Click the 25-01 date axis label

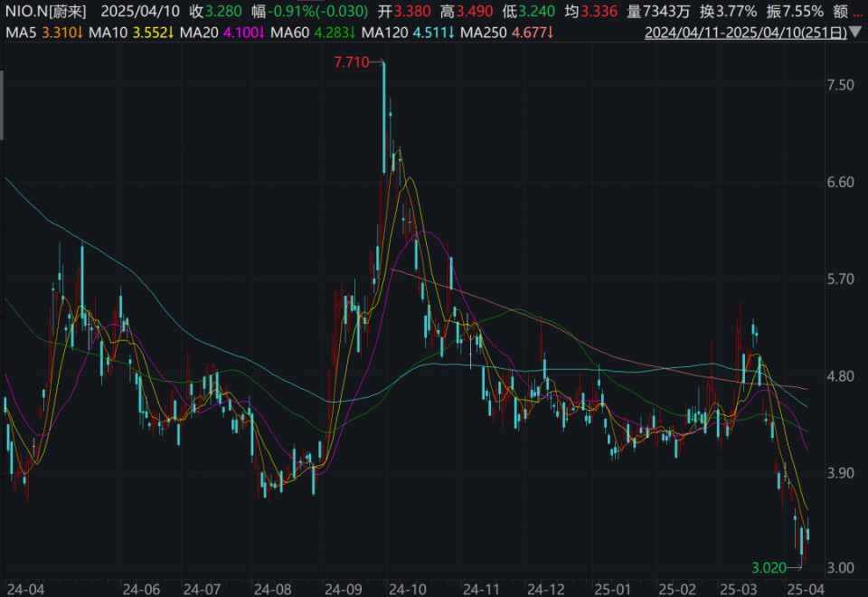point(612,589)
